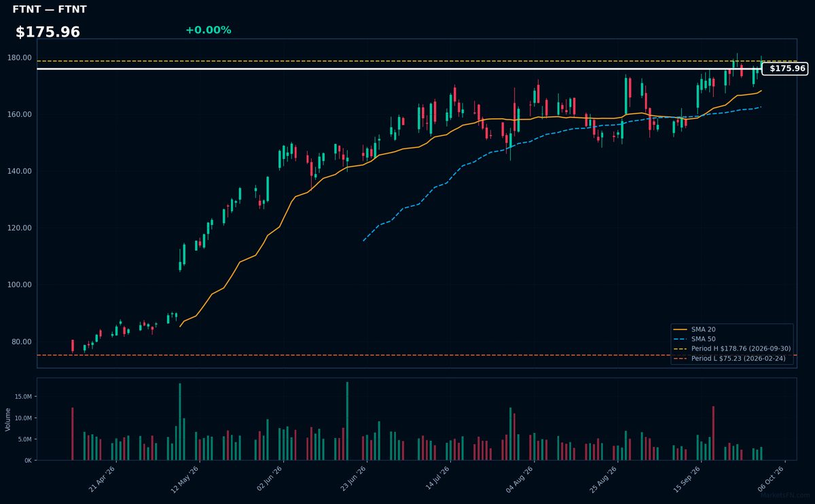Click the 80.00 price axis label

click(x=22, y=342)
